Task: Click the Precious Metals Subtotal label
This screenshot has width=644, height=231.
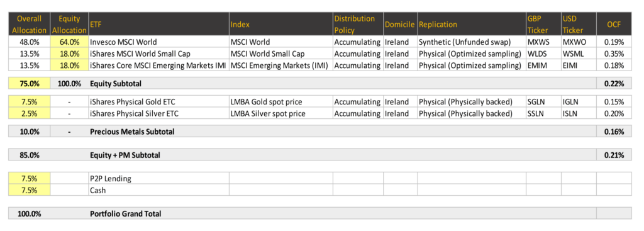Action: pos(132,132)
